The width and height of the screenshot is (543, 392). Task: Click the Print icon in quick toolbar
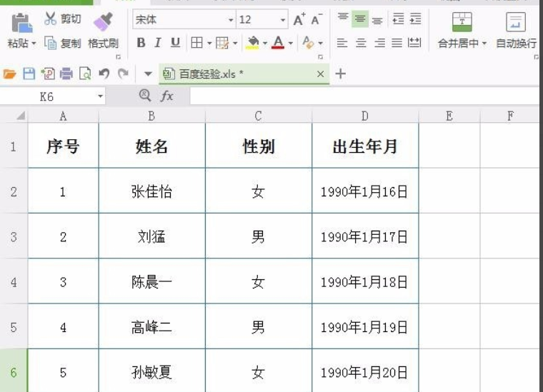pos(66,74)
